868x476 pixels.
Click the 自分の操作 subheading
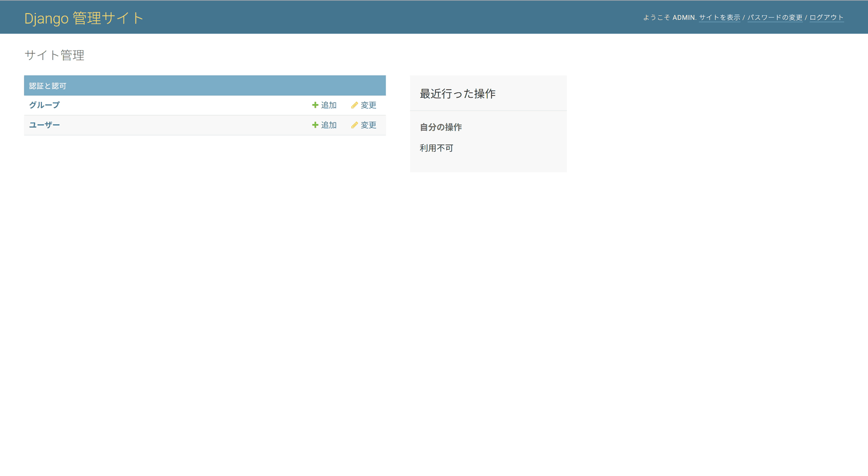coord(441,127)
